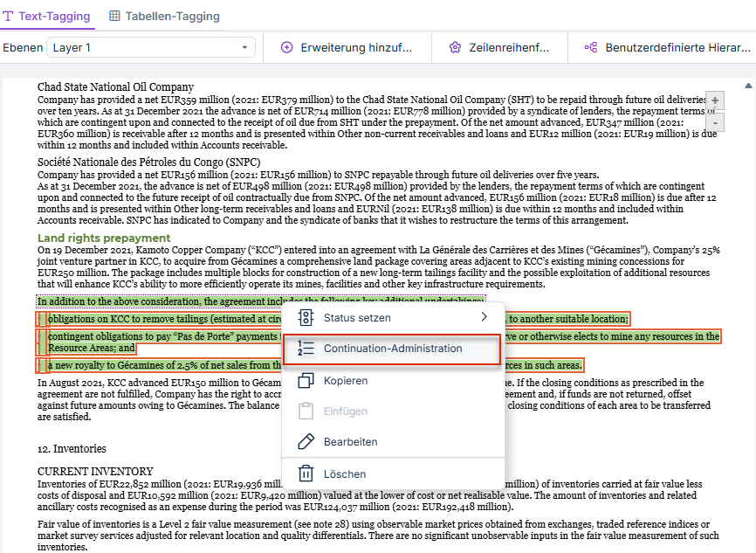Click highlighted 'a new royalty to Gécamines' text

(164, 365)
